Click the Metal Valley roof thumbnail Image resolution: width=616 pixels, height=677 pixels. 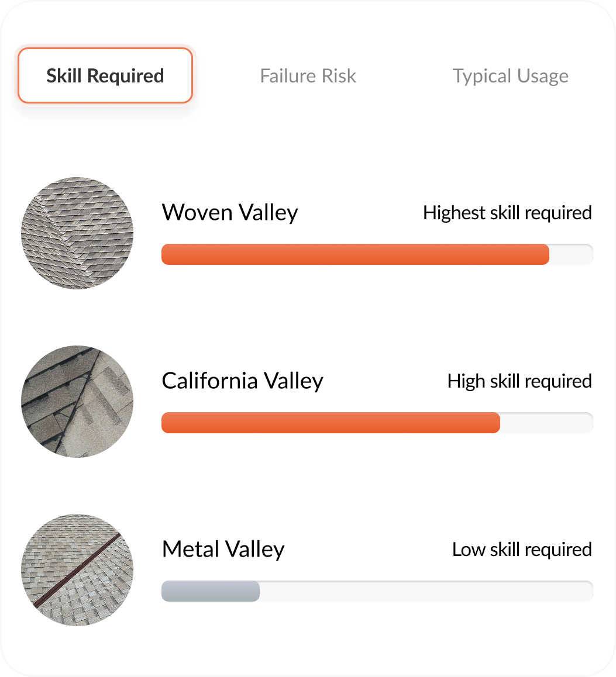pos(77,569)
